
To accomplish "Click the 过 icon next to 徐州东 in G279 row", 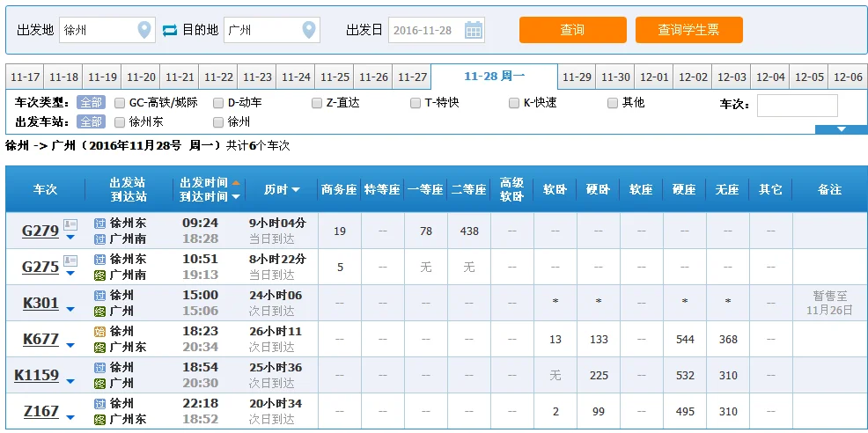I will (x=99, y=224).
